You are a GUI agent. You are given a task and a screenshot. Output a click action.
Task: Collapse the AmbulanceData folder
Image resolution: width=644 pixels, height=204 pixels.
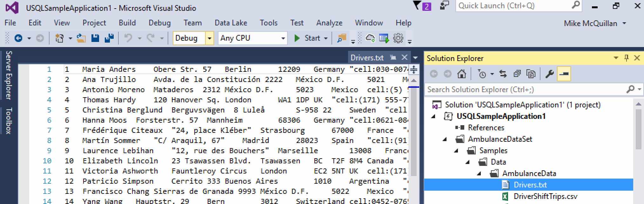pyautogui.click(x=480, y=174)
